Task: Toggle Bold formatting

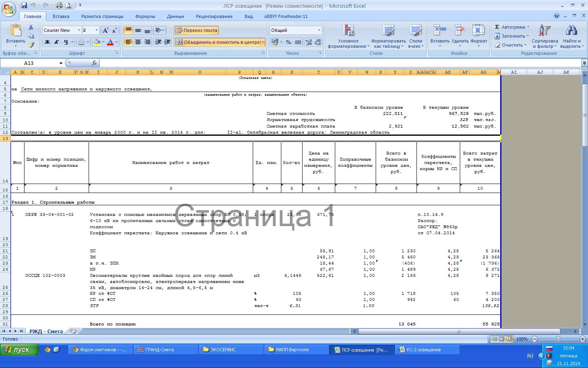Action: click(x=47, y=42)
